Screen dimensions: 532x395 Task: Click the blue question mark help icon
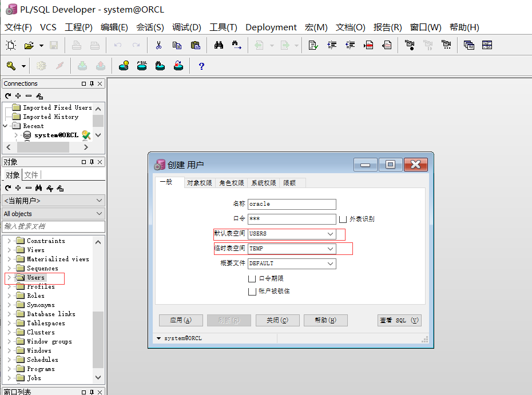[201, 66]
